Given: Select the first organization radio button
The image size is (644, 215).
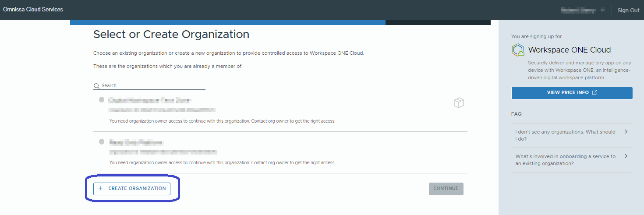Looking at the screenshot, I should click(x=102, y=100).
